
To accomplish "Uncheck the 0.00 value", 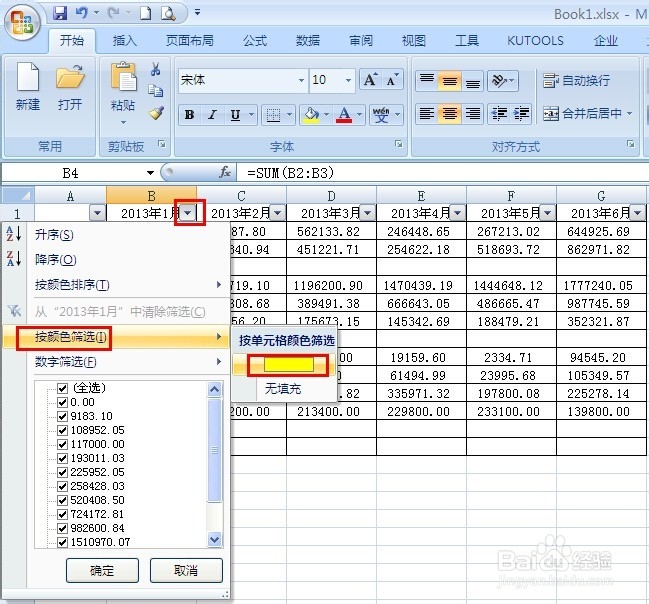I will point(62,402).
